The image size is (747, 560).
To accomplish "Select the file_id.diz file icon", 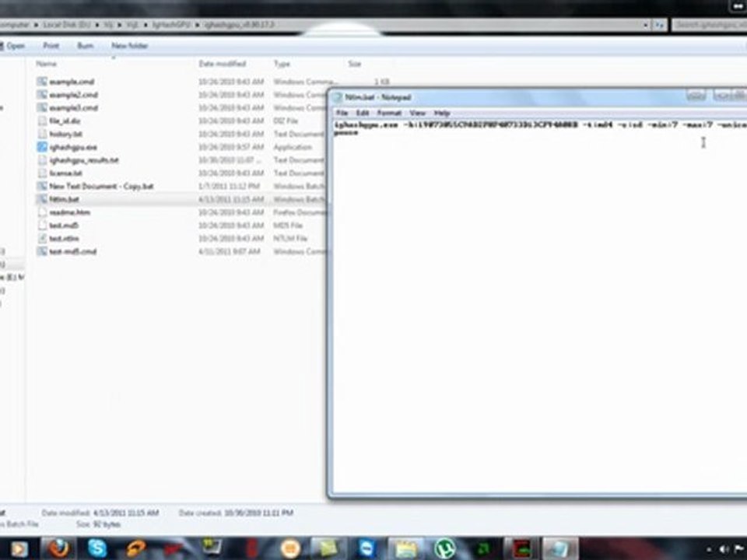I will click(x=42, y=121).
